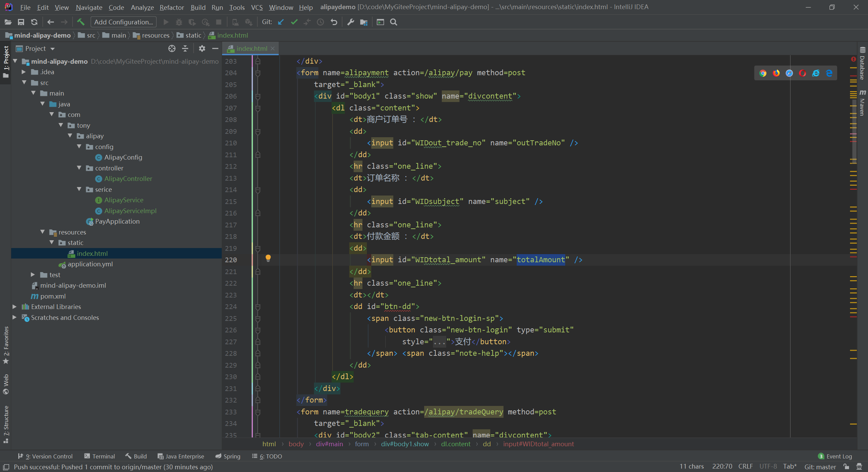
Task: Click Search Everywhere magnifier icon
Action: [393, 22]
